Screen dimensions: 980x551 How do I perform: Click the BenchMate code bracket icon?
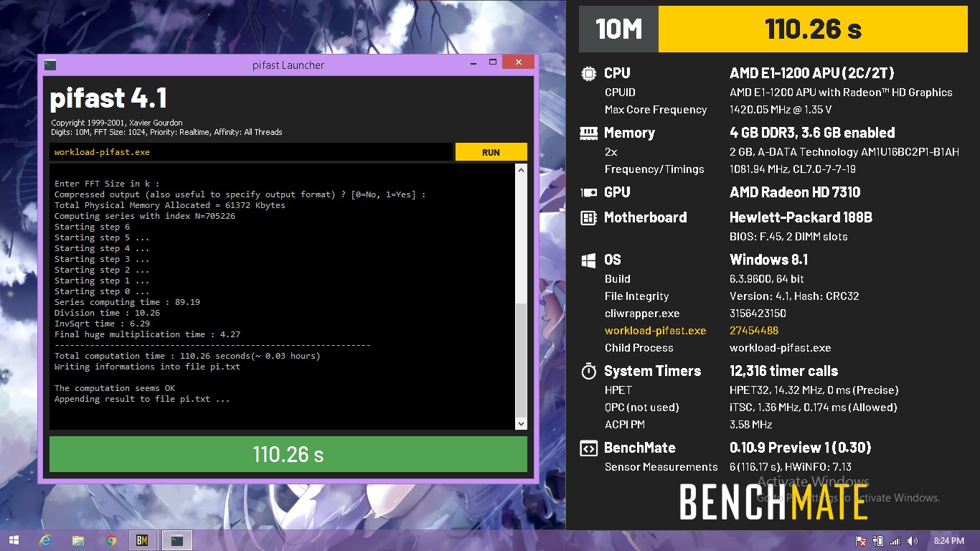click(x=588, y=448)
